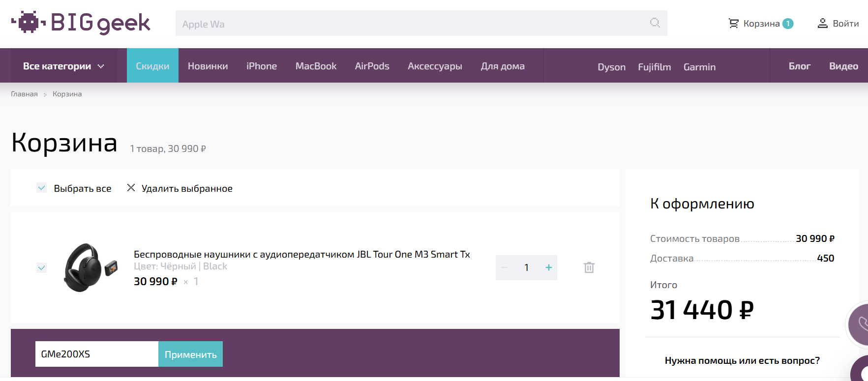Click the headphones product thumbnail
The height and width of the screenshot is (381, 868).
[x=90, y=267]
